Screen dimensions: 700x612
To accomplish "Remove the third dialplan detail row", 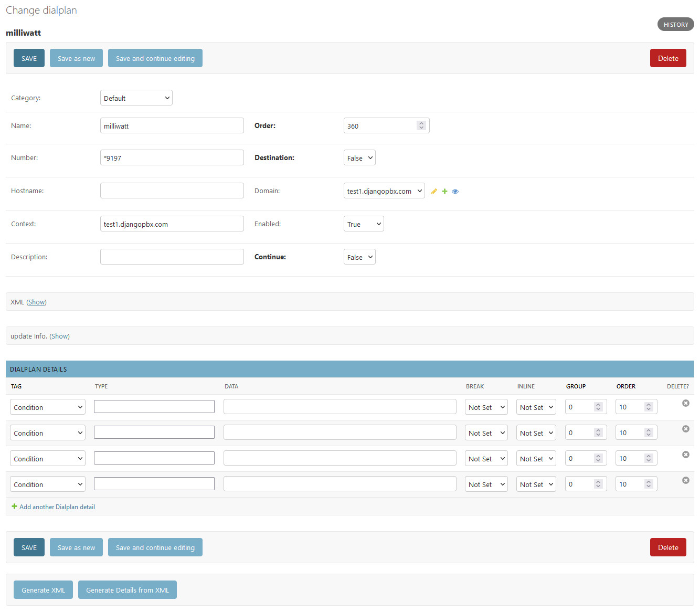I will [x=685, y=455].
